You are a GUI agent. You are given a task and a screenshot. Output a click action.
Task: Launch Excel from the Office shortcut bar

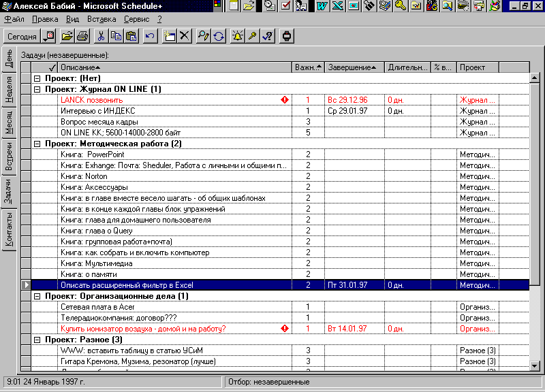pyautogui.click(x=337, y=5)
